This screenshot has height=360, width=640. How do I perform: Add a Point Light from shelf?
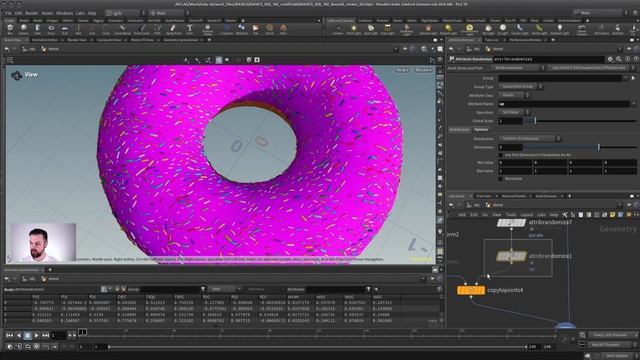coord(353,29)
